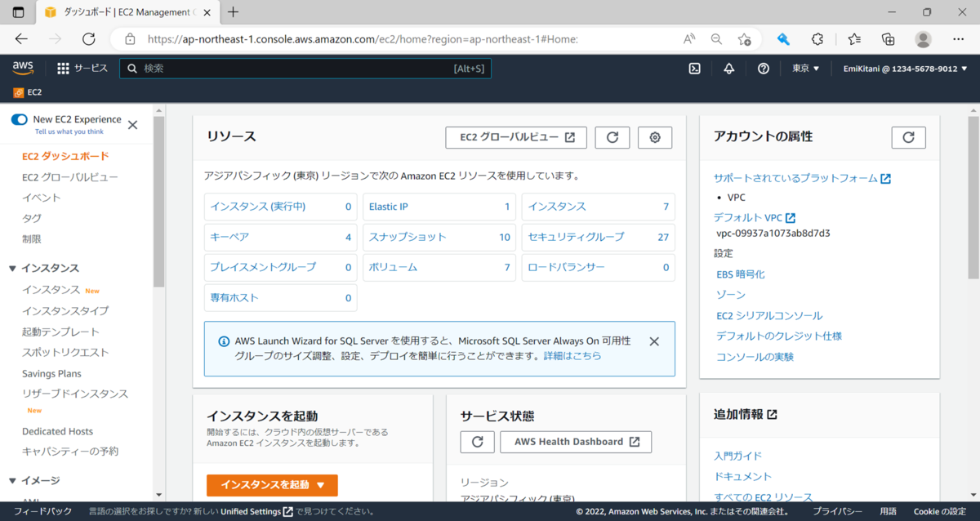Open EC2 シリアルコンソール link
The image size is (980, 521).
[x=769, y=315]
